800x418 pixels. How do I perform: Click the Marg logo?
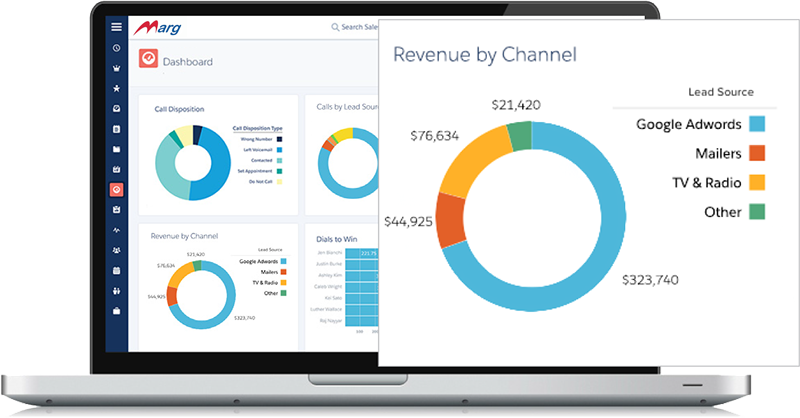[x=166, y=26]
